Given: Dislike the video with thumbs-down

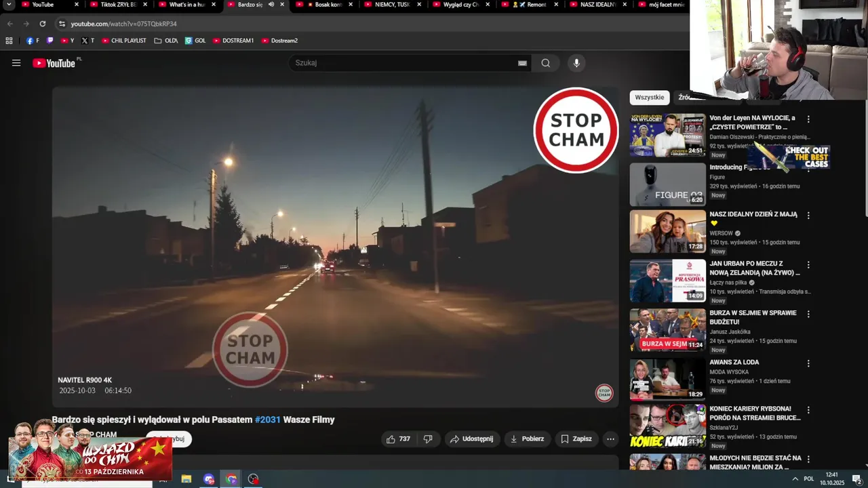Looking at the screenshot, I should point(428,439).
